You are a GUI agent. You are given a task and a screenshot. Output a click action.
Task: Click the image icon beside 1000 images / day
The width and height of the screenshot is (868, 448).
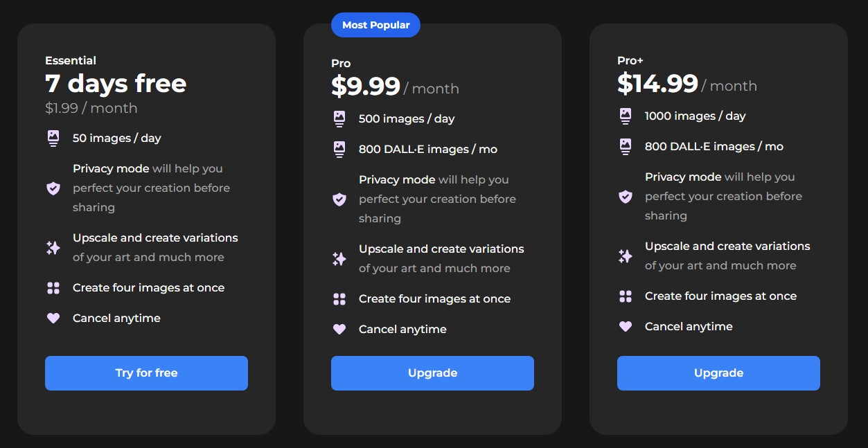(x=626, y=116)
